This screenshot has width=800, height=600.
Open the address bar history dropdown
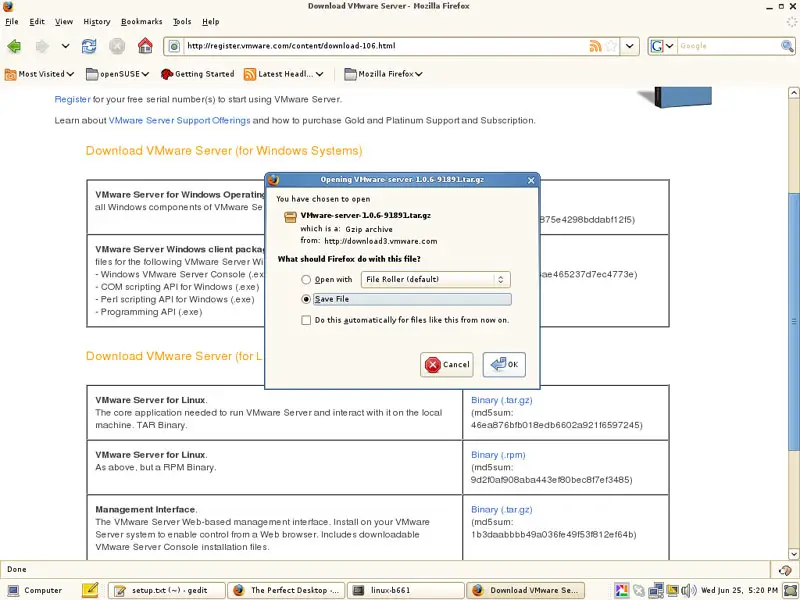point(630,46)
